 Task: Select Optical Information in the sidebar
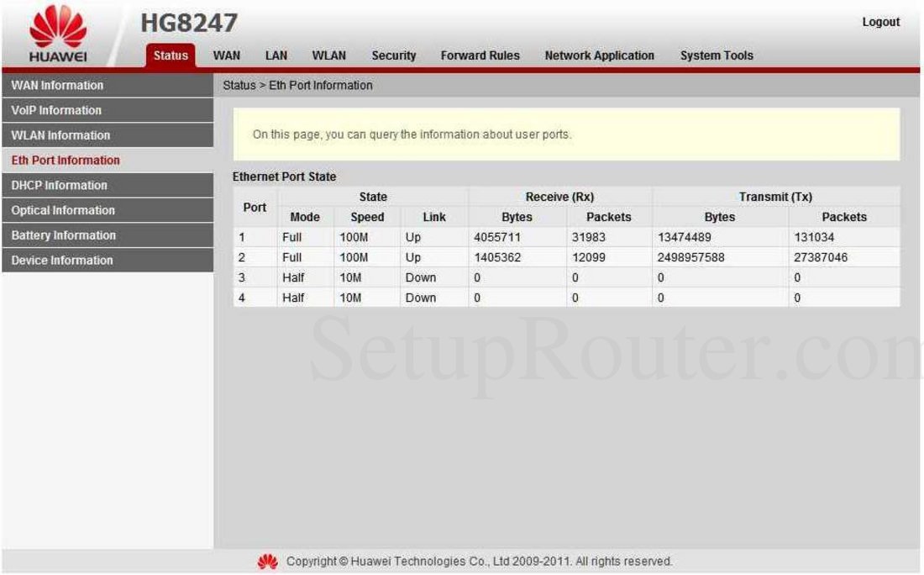click(62, 210)
